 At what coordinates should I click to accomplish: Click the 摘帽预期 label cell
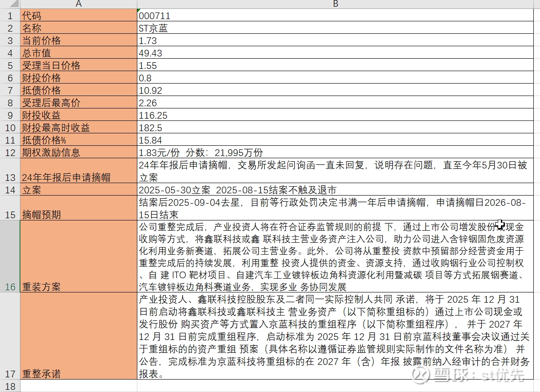(x=79, y=208)
